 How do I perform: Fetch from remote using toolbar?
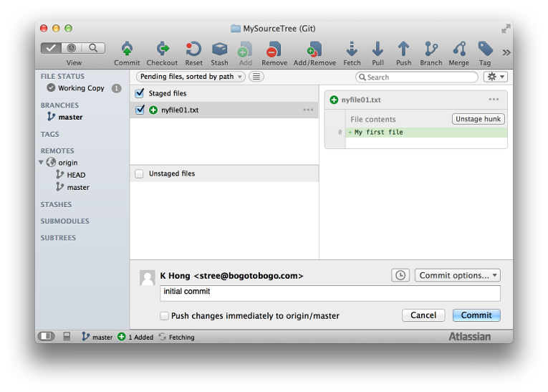coord(352,49)
